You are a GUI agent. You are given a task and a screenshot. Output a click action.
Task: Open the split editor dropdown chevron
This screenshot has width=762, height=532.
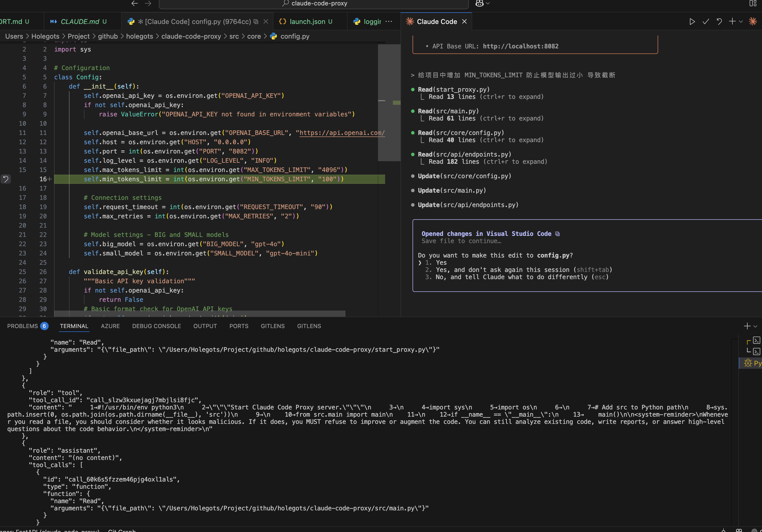click(x=741, y=21)
